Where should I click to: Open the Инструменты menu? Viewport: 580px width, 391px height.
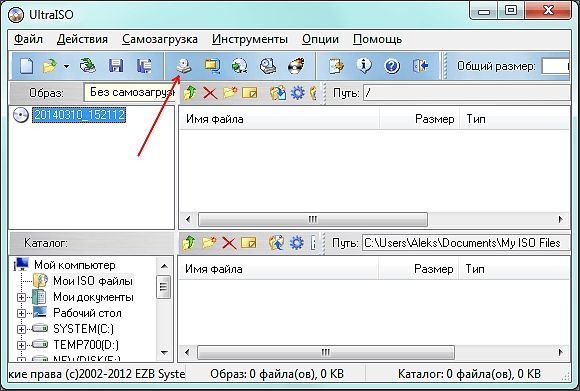[x=250, y=39]
